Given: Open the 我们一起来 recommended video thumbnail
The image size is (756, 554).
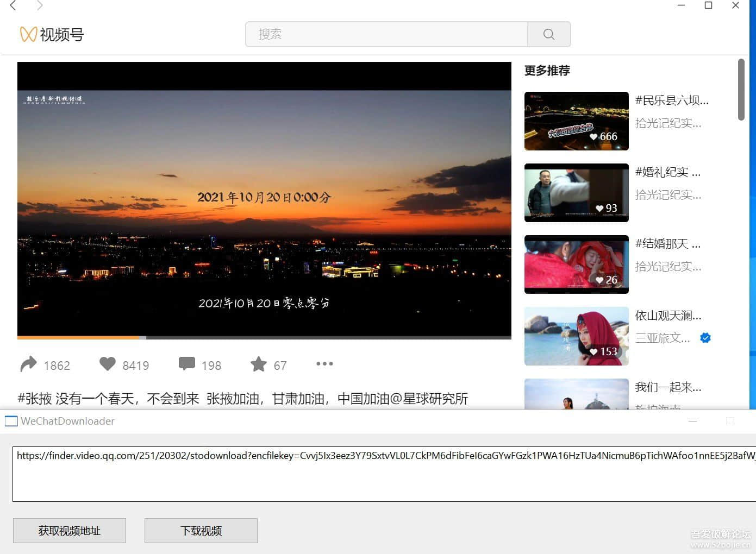Looking at the screenshot, I should point(577,394).
